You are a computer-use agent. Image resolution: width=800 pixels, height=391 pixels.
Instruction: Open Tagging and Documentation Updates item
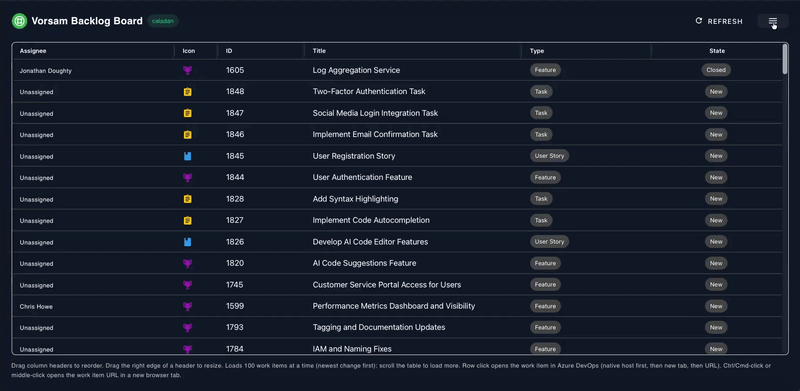tap(379, 328)
